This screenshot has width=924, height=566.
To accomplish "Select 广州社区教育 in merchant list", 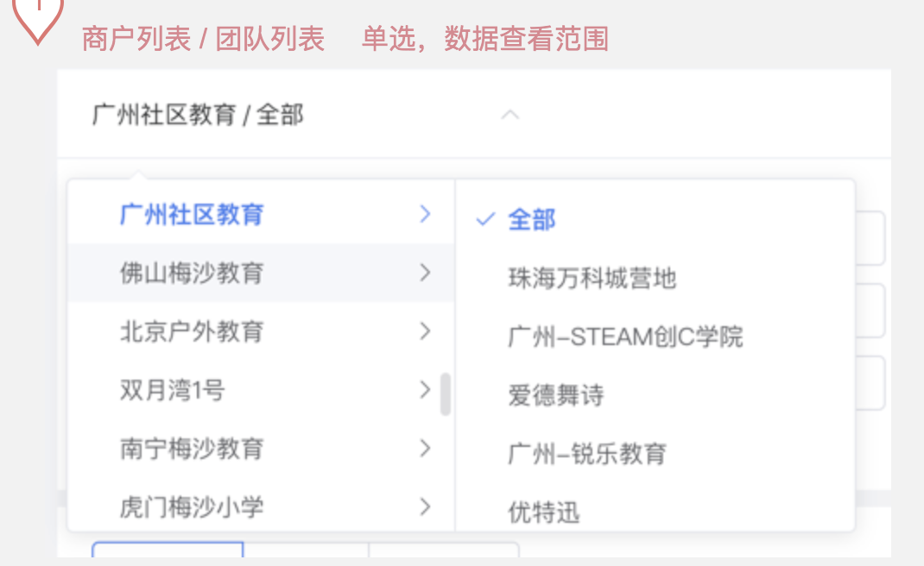I will point(192,215).
